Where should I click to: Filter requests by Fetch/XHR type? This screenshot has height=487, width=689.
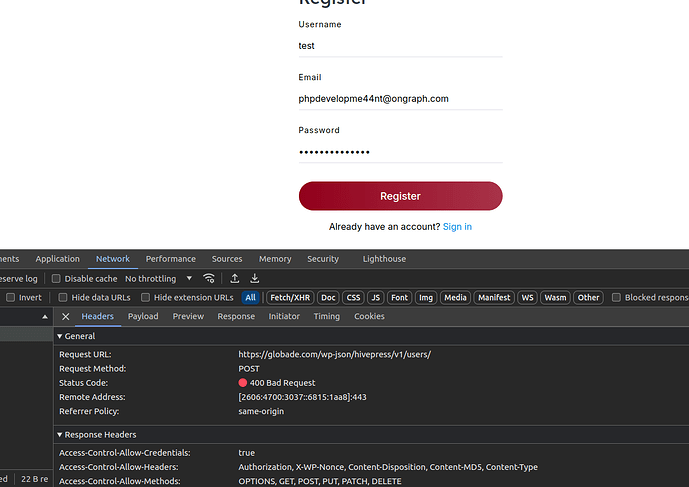pos(290,298)
